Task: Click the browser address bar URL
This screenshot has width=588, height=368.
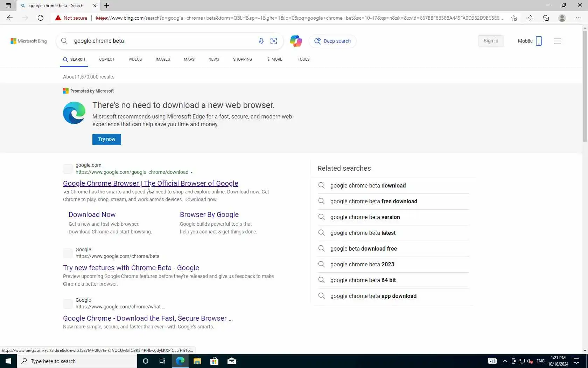Action: point(299,18)
